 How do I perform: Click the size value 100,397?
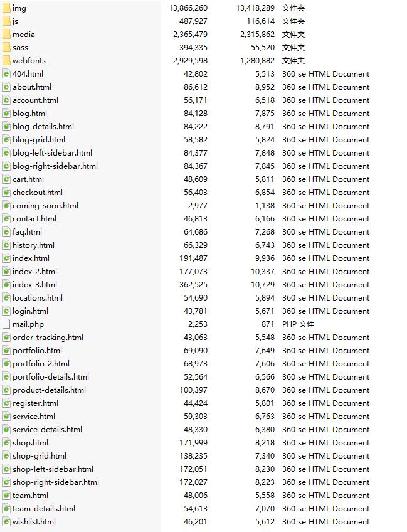[193, 390]
